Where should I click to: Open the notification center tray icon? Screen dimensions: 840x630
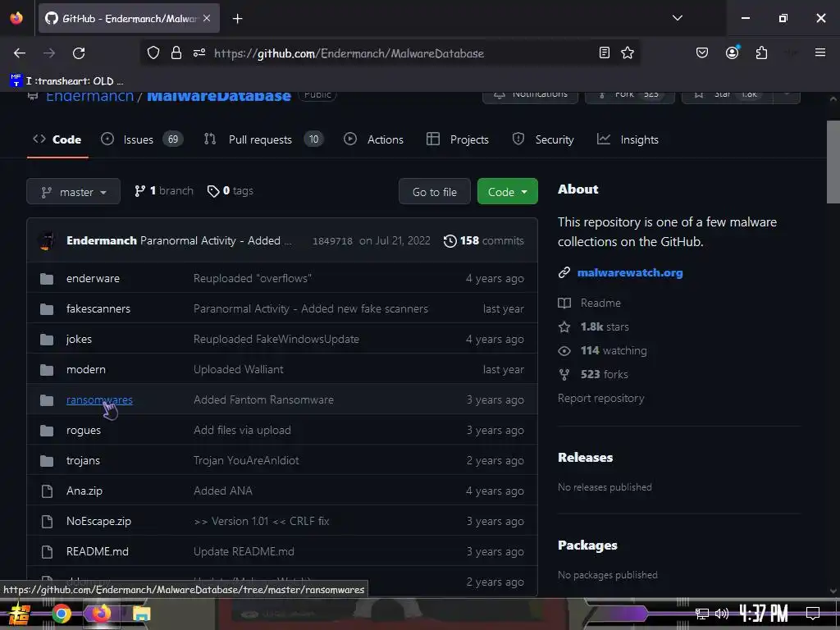(x=813, y=614)
